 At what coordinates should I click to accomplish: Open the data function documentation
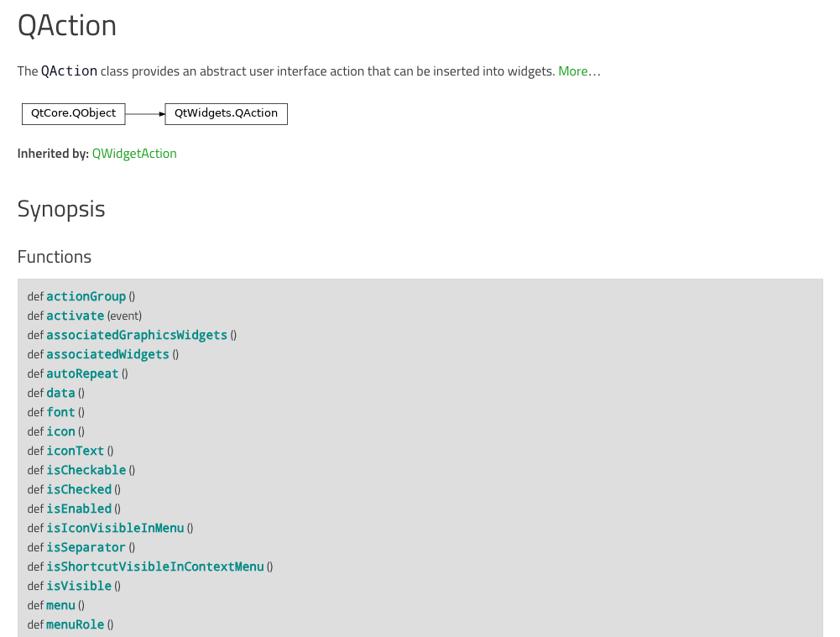pyautogui.click(x=60, y=393)
